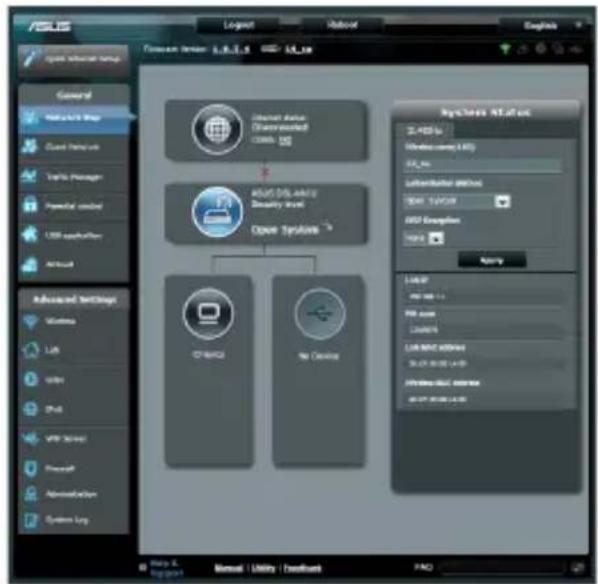Click the USB Application puzzle icon

pyautogui.click(x=30, y=234)
